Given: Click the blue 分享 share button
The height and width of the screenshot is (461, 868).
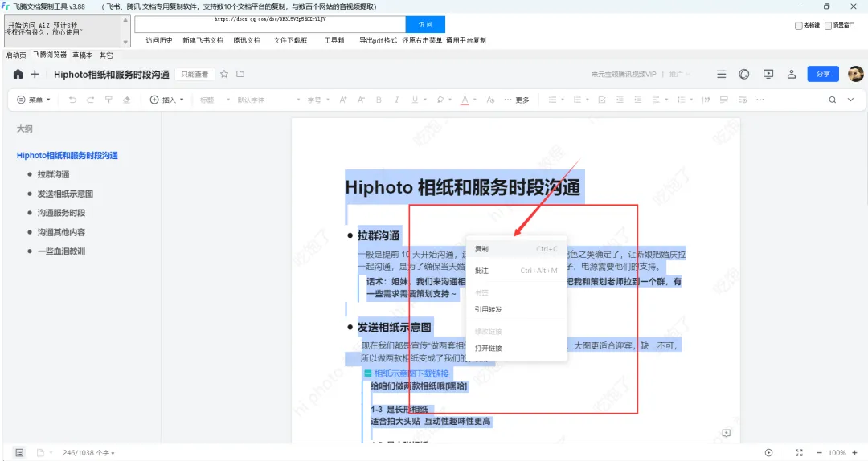Looking at the screenshot, I should pos(823,74).
